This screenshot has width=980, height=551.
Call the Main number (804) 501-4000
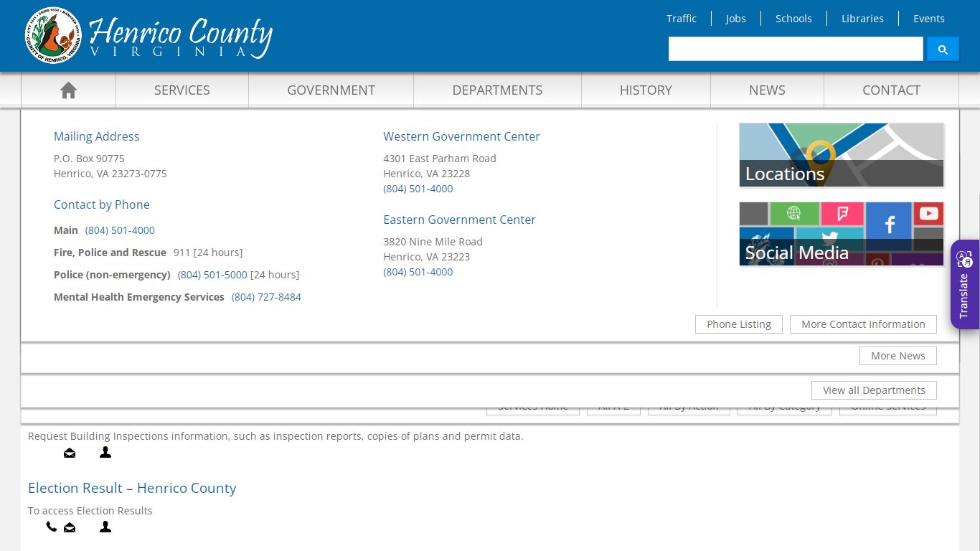[120, 230]
